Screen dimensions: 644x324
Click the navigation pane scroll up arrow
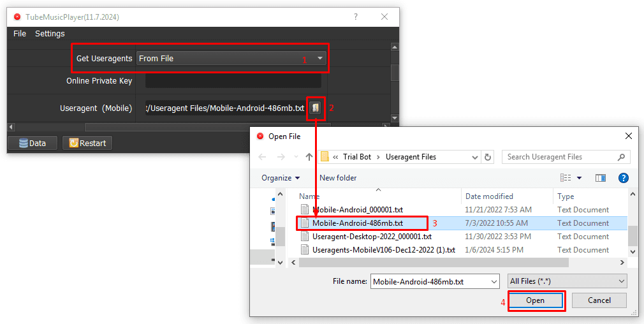pos(281,195)
